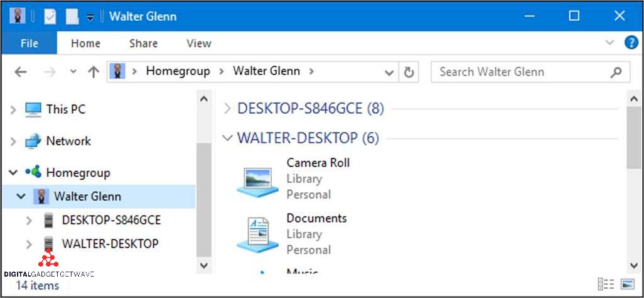Viewport: 644px width, 298px height.
Task: Click the Homegroup spheres icon
Action: (33, 172)
